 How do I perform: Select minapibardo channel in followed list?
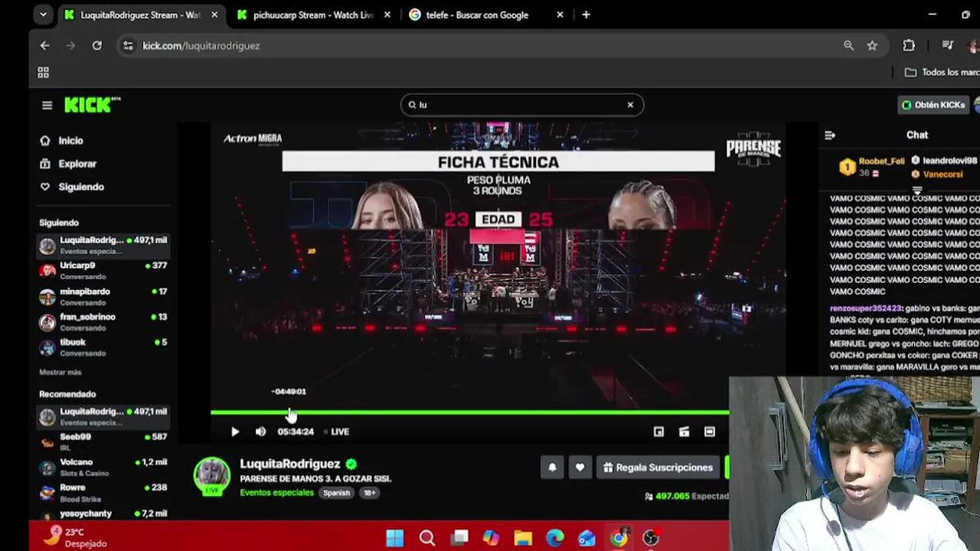pyautogui.click(x=103, y=296)
